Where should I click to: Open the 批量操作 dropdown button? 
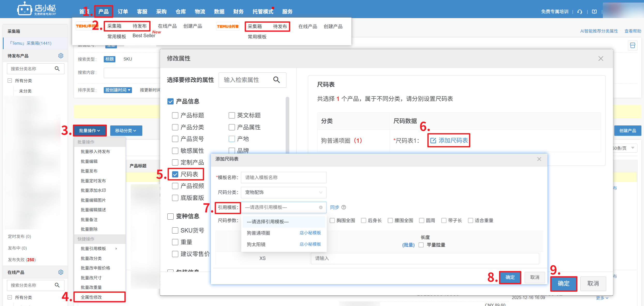pyautogui.click(x=90, y=131)
